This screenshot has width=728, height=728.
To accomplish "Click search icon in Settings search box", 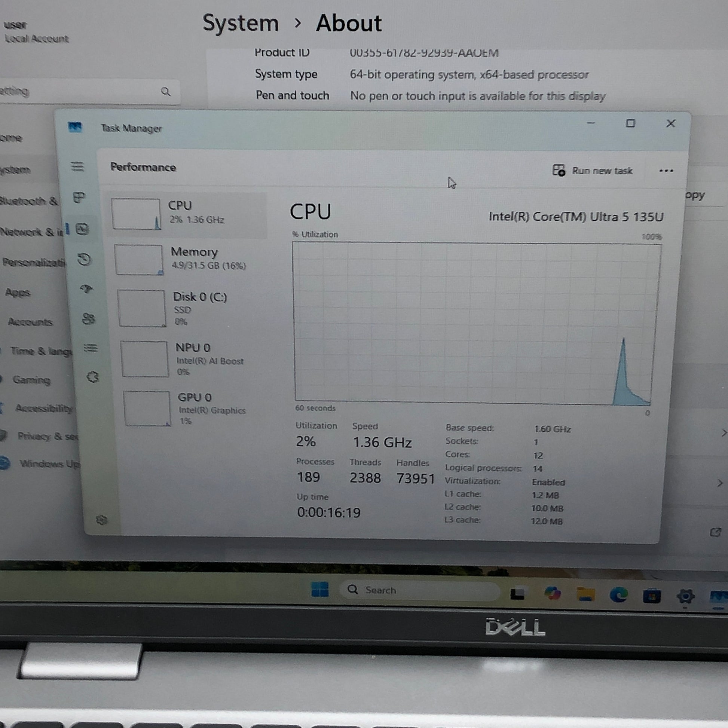I will pyautogui.click(x=165, y=92).
